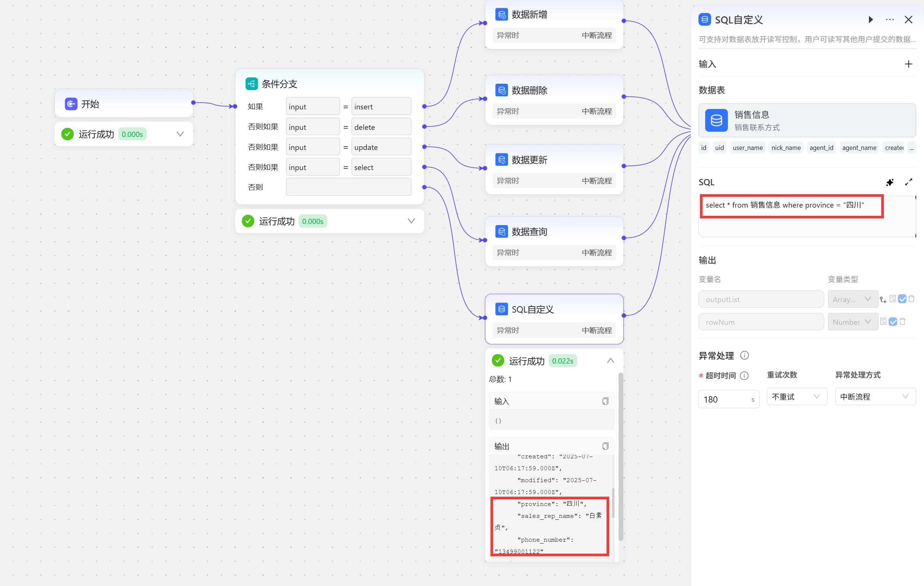Image resolution: width=924 pixels, height=586 pixels.
Task: Expand the 开始 node run result
Action: click(180, 134)
